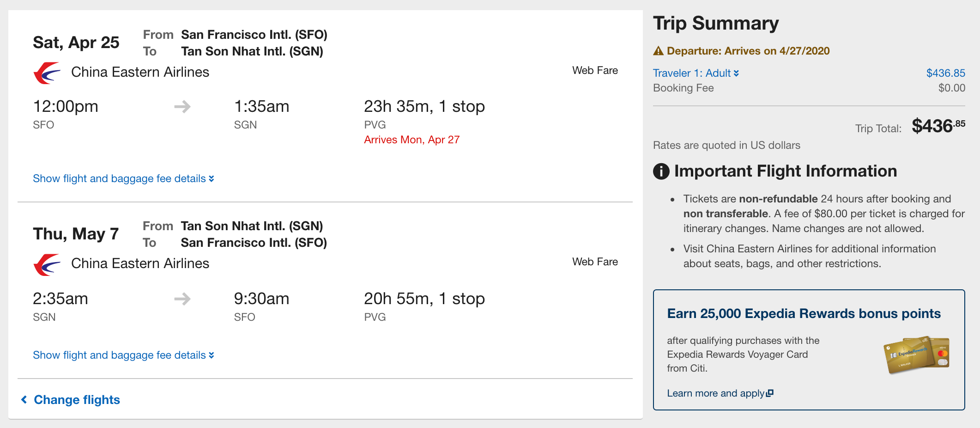The width and height of the screenshot is (980, 428).
Task: Click the back chevron beside Change flights
Action: pyautogui.click(x=24, y=399)
